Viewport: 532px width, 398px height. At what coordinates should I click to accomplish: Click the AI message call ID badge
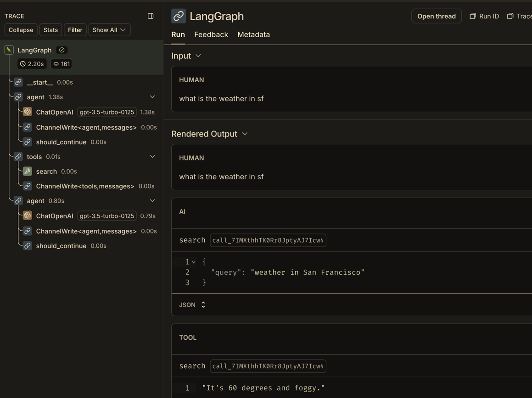(268, 240)
